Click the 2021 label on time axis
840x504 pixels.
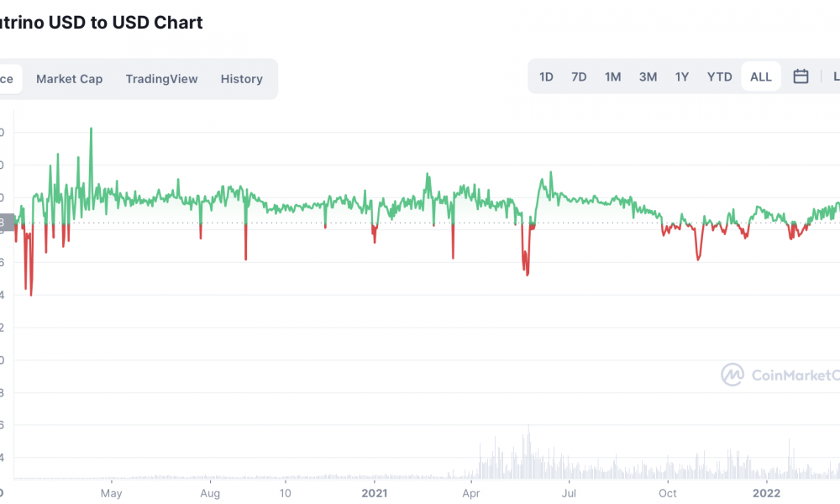coord(374,493)
